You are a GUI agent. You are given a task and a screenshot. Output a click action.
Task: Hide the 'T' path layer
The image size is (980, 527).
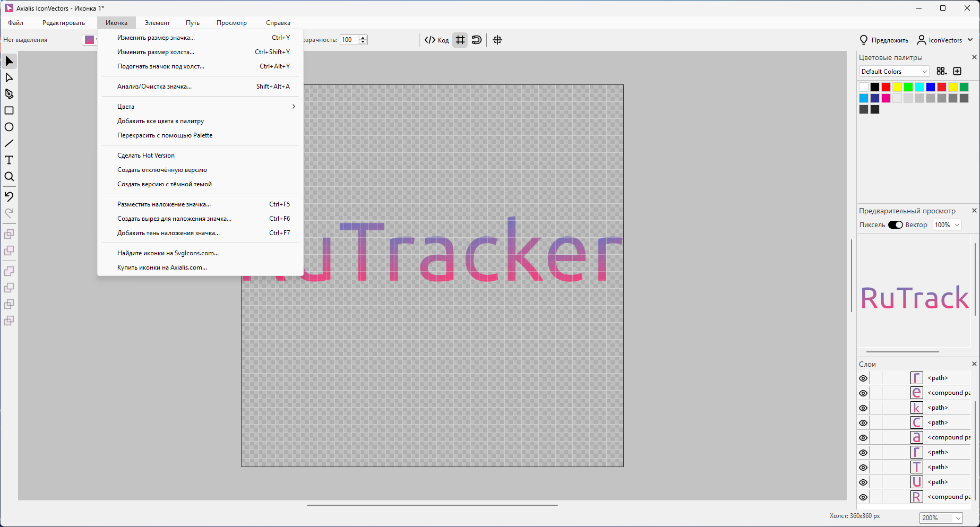pyautogui.click(x=863, y=468)
